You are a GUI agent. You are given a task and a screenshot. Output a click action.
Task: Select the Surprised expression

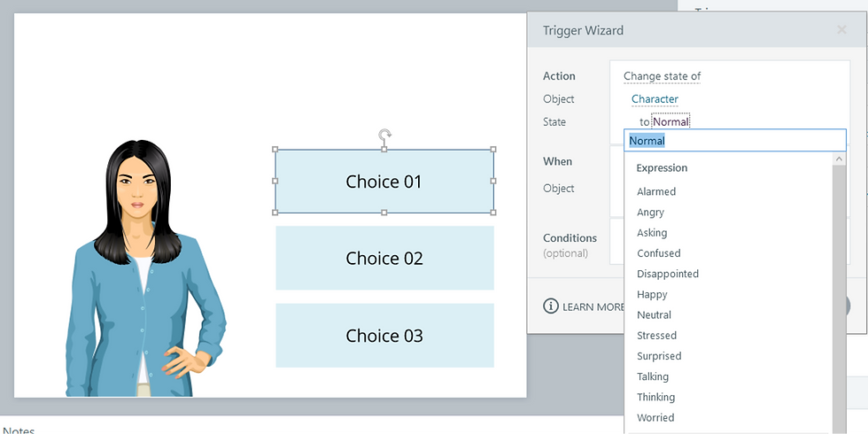pos(659,356)
